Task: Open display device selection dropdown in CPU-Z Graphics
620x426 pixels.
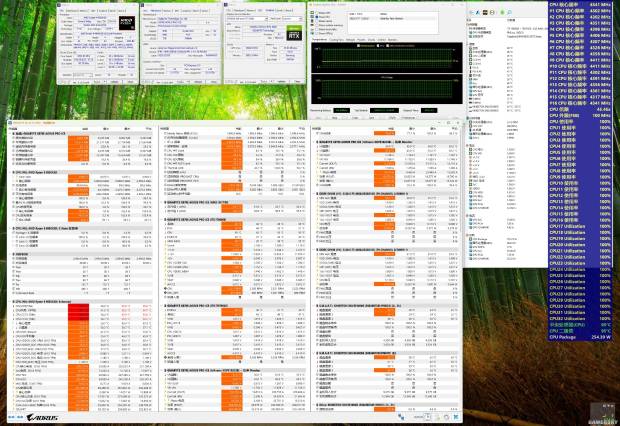Action: point(266,19)
